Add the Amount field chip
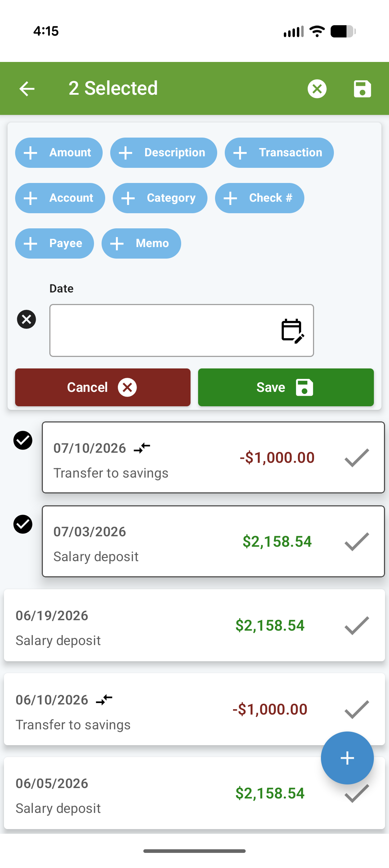This screenshot has height=868, width=389. pos(59,153)
